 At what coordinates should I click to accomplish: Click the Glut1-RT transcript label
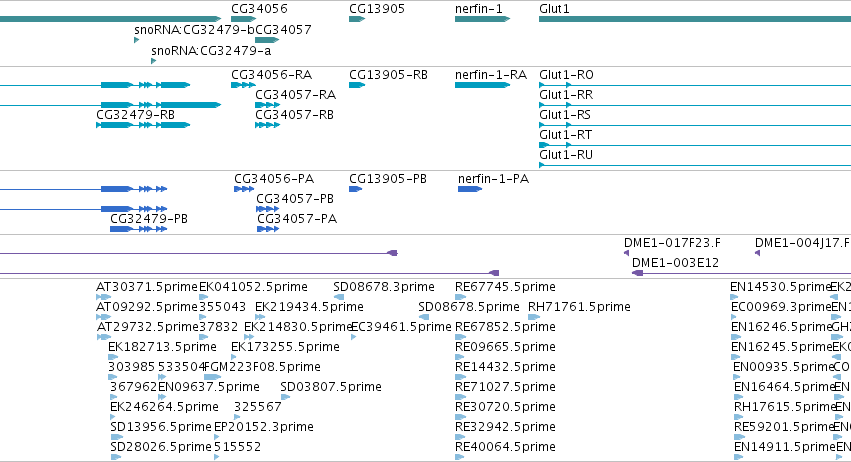[x=566, y=135]
